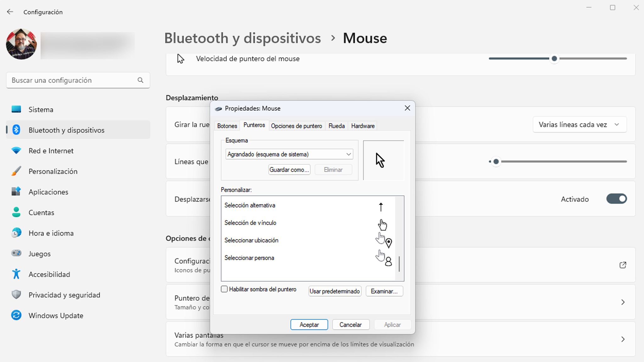Open the Esquema dropdown showing Agrandado
The image size is (644, 362).
click(x=289, y=154)
